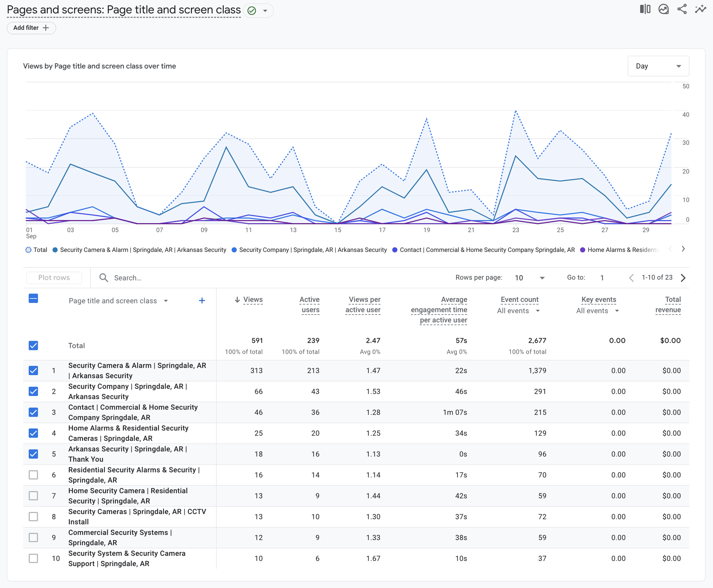Click Security Company legend color dot
713x588 pixels.
[x=234, y=250]
